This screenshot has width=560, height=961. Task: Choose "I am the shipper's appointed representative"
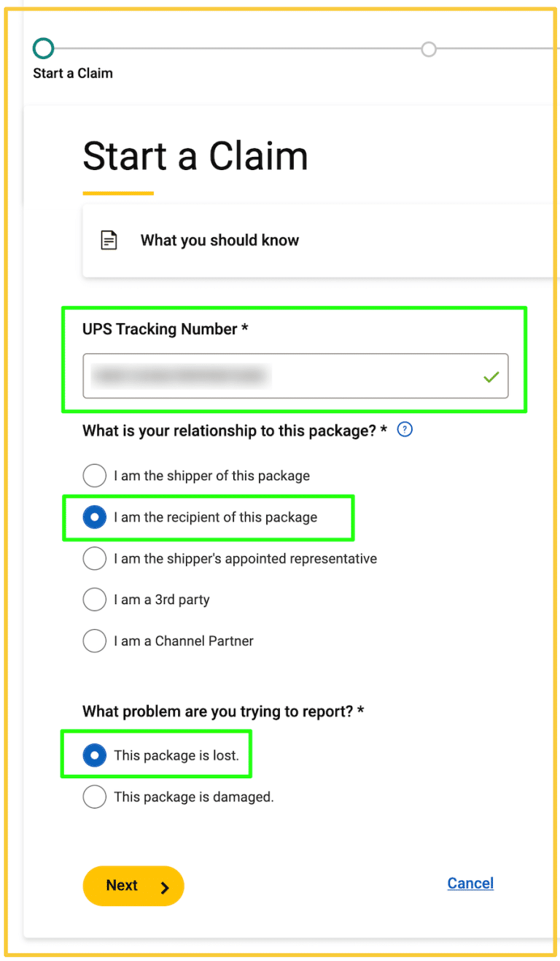click(x=94, y=558)
